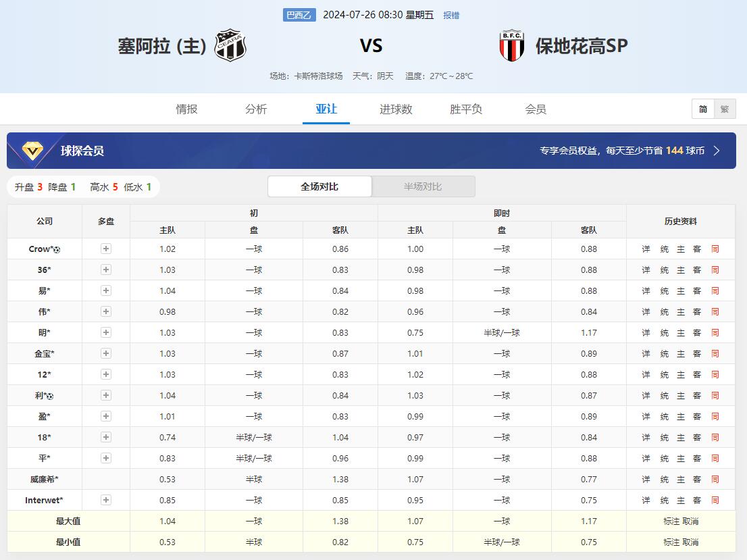
Task: Click the Botafogo SP away team crest
Action: click(511, 46)
